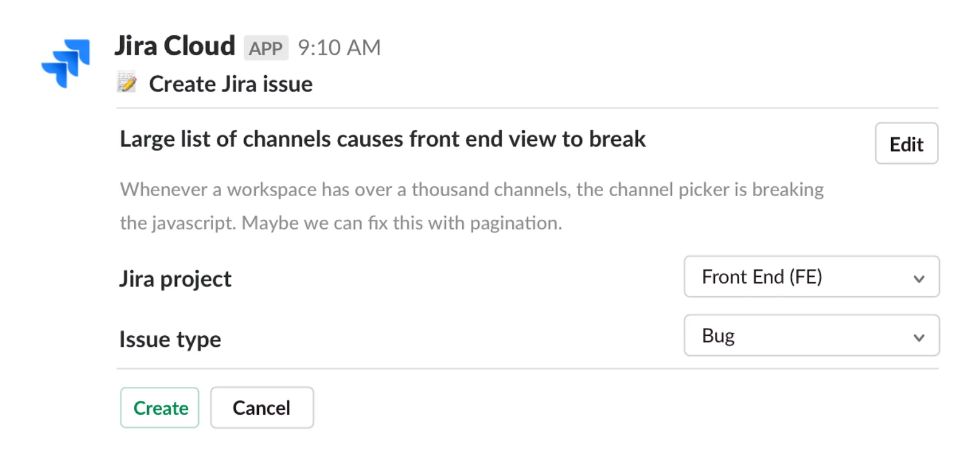Click the Jira Cloud app avatar icon
The height and width of the screenshot is (452, 980).
pyautogui.click(x=66, y=63)
